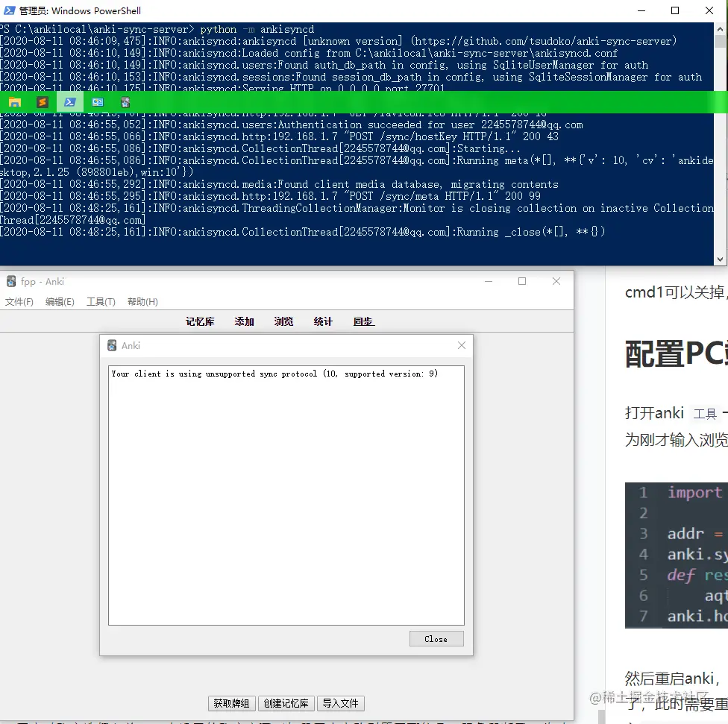Click the 'Loaded config from' log line

[310, 54]
